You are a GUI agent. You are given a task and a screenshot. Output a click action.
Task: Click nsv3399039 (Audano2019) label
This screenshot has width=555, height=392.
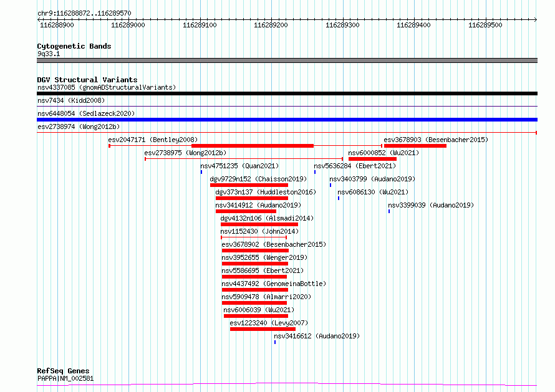tap(431, 205)
